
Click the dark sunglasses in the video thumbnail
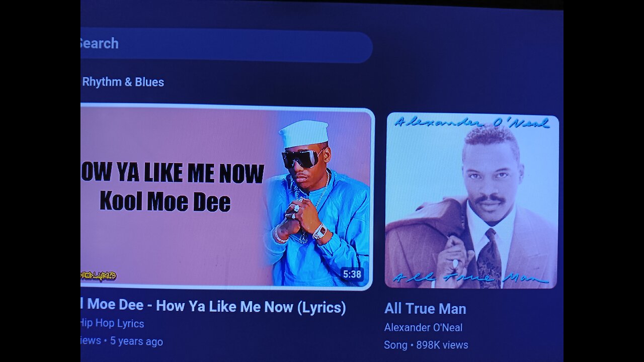pos(302,158)
